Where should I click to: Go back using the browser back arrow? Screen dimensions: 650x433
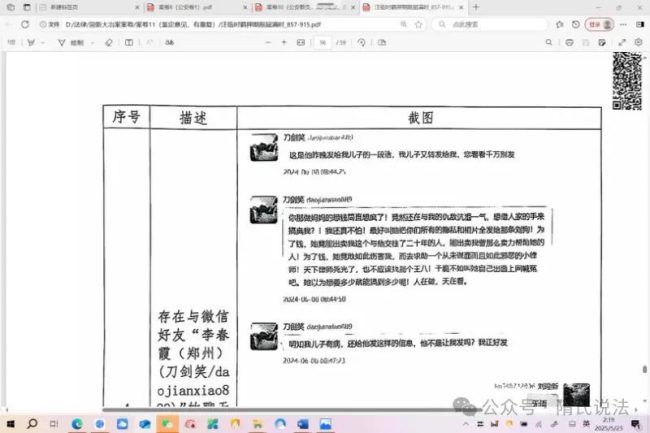coord(9,21)
